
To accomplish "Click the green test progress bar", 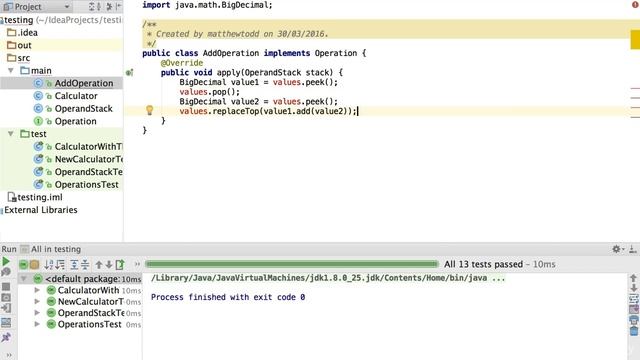I will coord(291,264).
